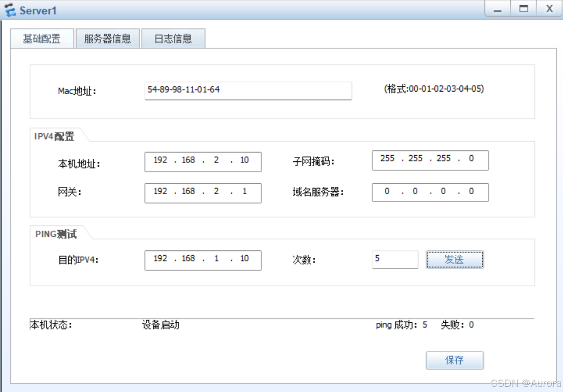Screen dimensions: 563x392
Task: Open the 服务器信息 tab
Action: tap(107, 39)
